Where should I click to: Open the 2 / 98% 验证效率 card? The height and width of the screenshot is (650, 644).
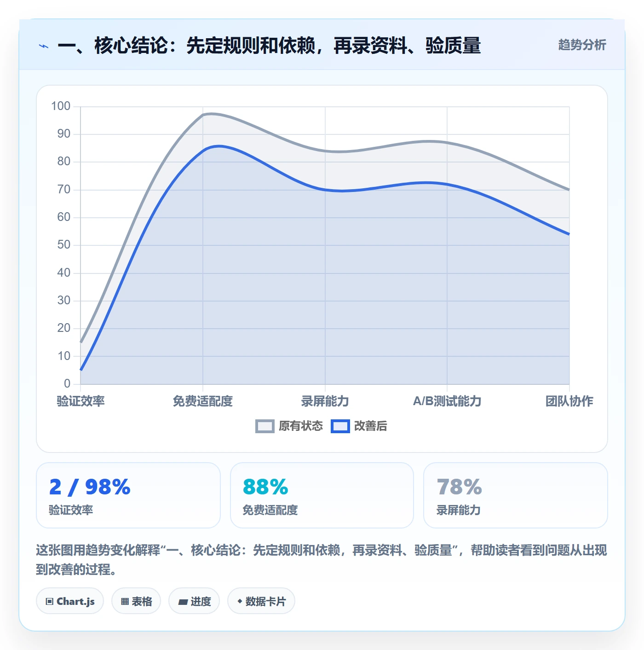coord(128,495)
